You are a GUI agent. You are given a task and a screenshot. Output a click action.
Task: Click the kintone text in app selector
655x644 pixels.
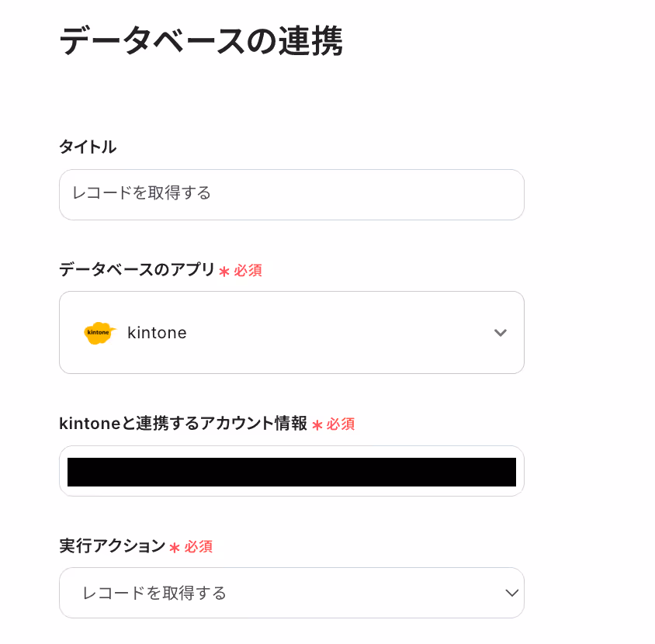click(157, 333)
